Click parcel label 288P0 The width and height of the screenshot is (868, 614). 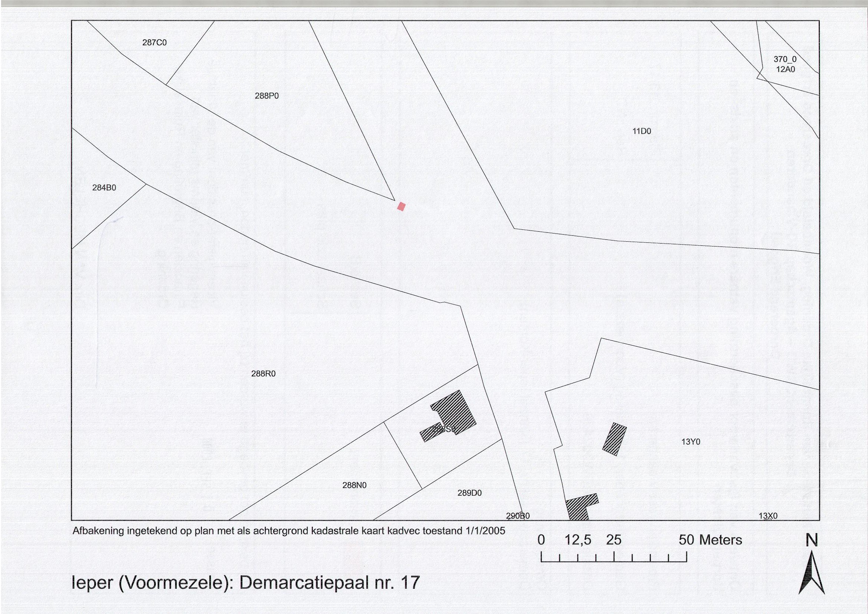click(x=266, y=96)
